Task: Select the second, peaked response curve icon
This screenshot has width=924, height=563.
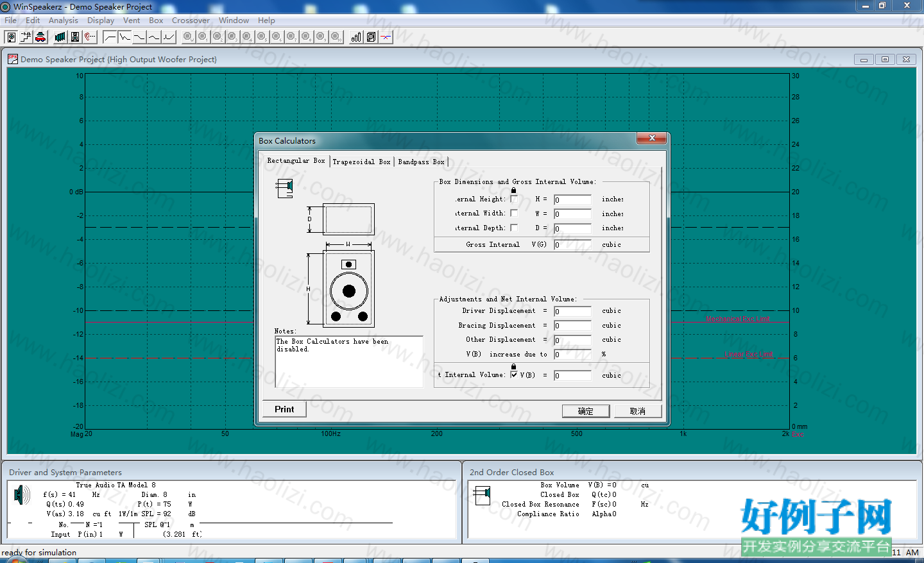Action: coord(124,37)
